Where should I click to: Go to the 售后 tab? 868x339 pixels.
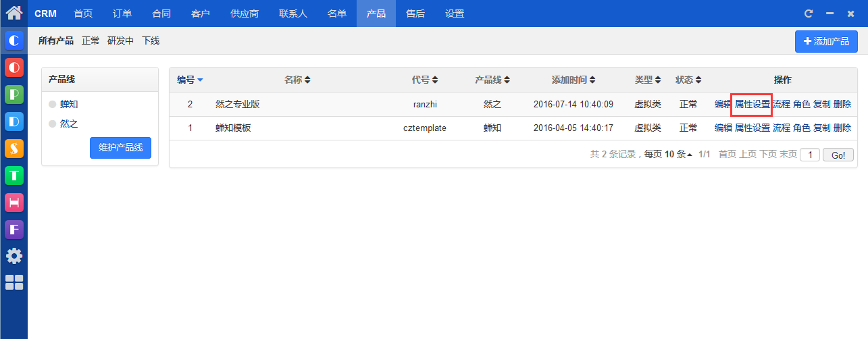pyautogui.click(x=415, y=14)
